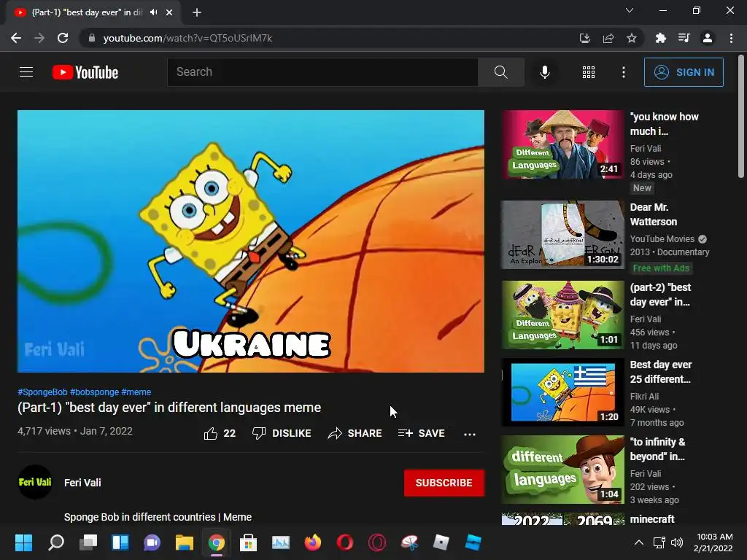
Task: Open the tab search chevron in title bar
Action: point(630,10)
